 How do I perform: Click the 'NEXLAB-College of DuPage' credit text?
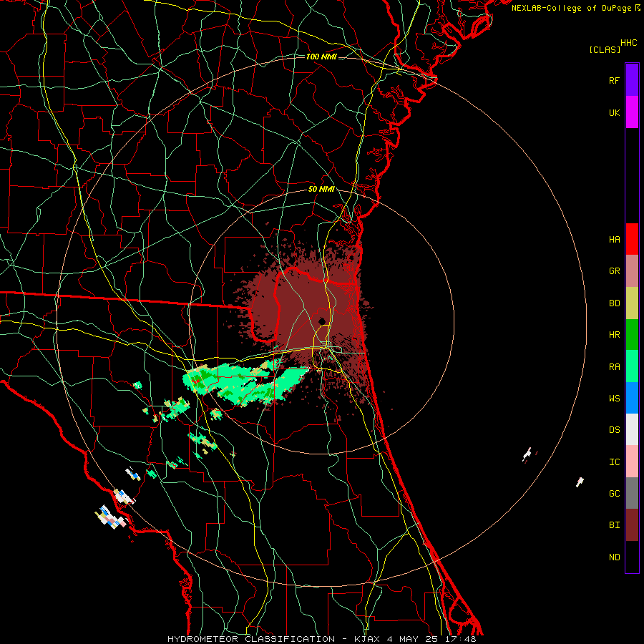coord(571,8)
